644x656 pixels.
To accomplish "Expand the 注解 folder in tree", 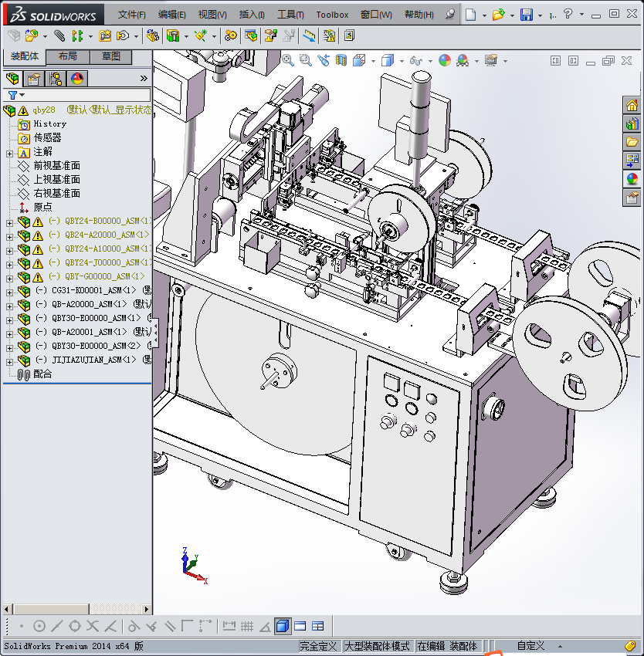I will coord(9,152).
